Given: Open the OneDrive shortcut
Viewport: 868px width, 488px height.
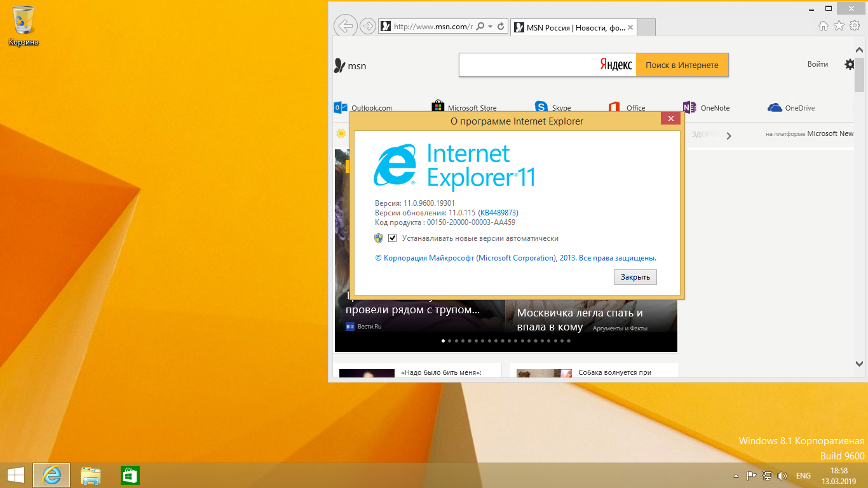Looking at the screenshot, I should click(x=791, y=107).
